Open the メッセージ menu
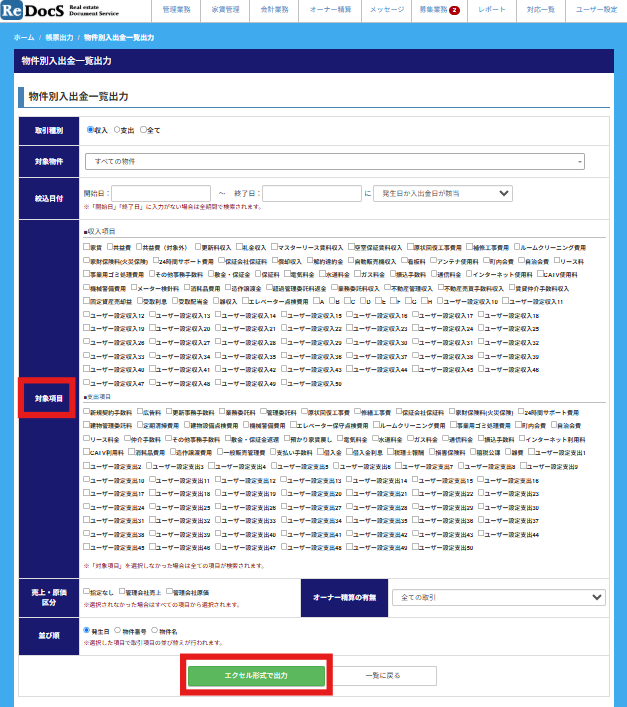Image resolution: width=627 pixels, height=707 pixels. tap(387, 9)
